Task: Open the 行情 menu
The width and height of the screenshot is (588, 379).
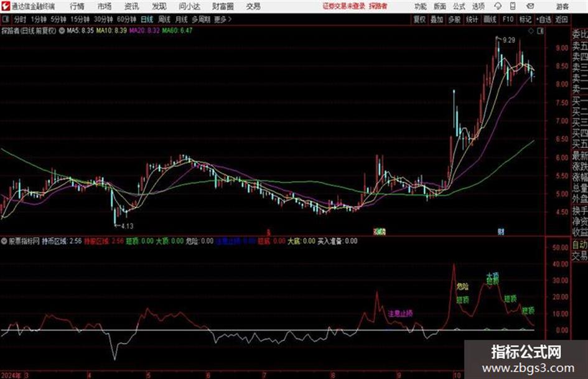Action: pos(77,6)
